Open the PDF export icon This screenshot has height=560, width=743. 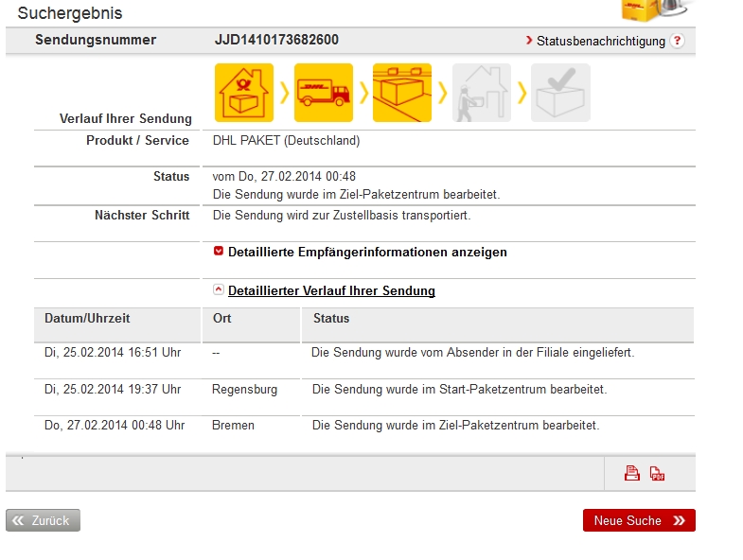(x=657, y=474)
